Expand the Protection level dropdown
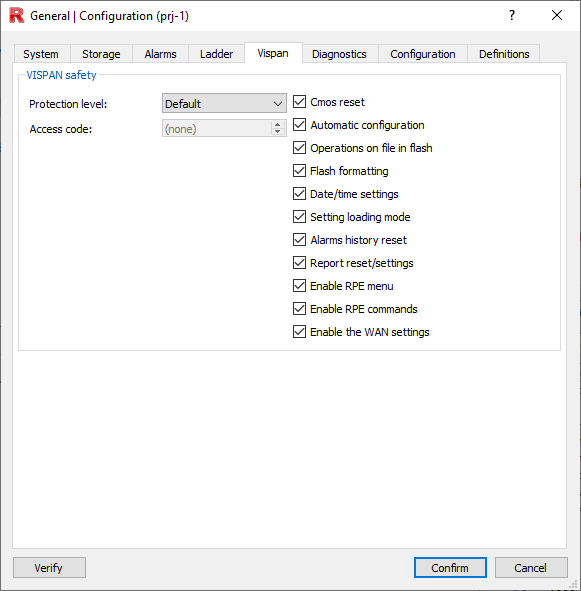 click(x=224, y=103)
